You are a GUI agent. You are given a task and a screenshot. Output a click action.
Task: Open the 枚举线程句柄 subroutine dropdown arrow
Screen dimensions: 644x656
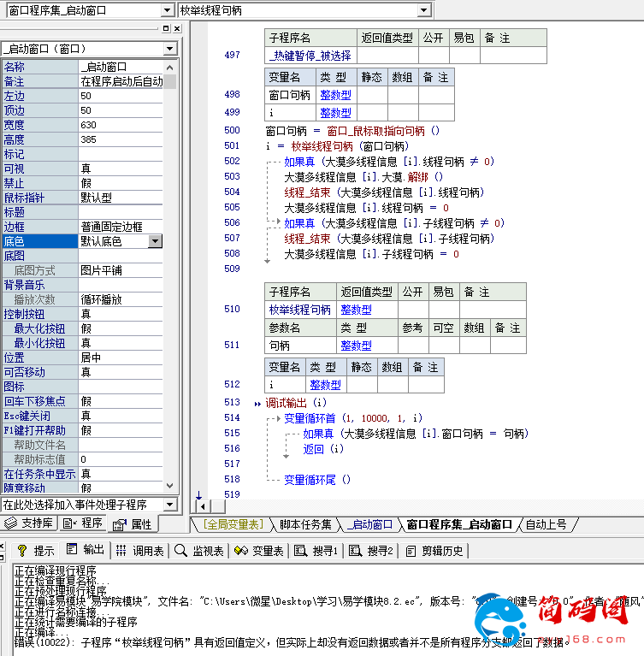[x=424, y=10]
